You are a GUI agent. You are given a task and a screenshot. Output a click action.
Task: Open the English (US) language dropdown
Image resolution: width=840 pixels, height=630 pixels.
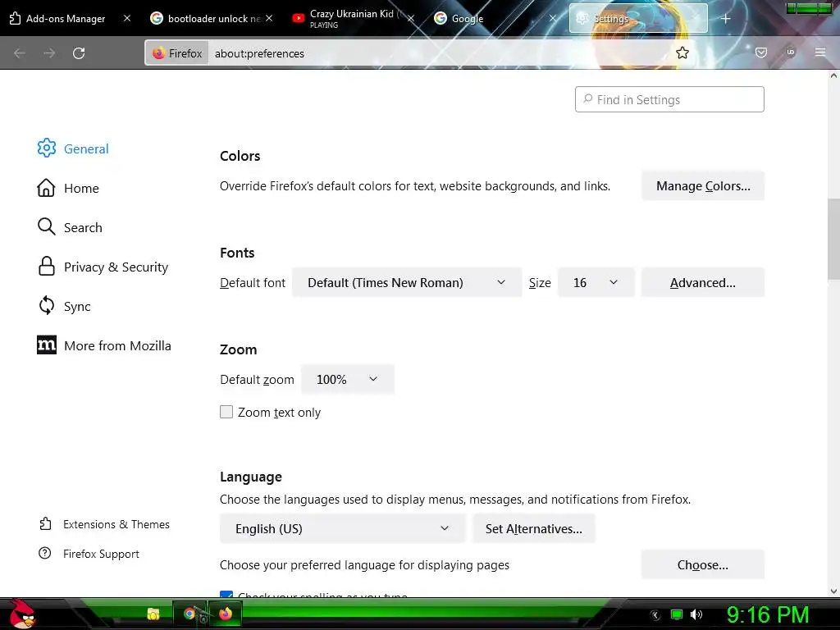342,529
